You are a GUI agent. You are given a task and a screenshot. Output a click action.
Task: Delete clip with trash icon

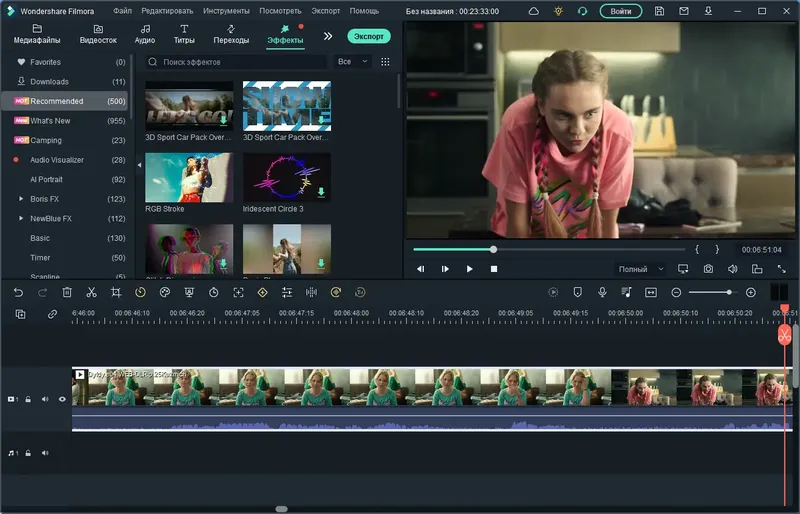coord(67,292)
